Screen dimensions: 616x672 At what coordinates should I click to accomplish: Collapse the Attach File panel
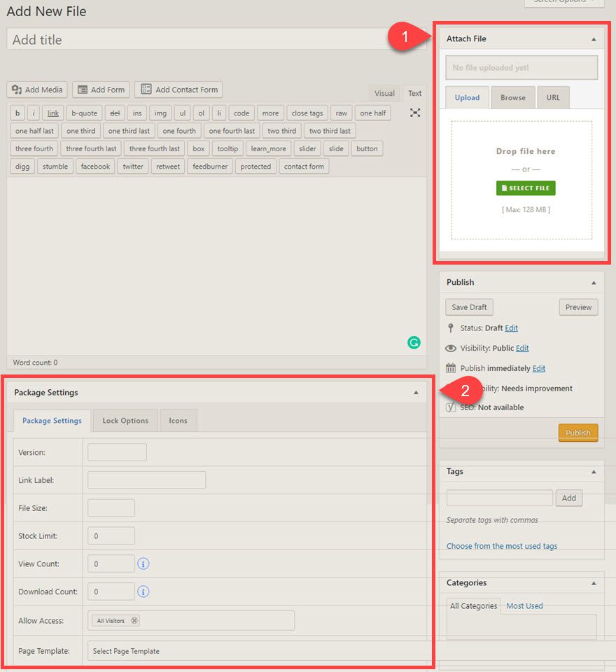(594, 38)
